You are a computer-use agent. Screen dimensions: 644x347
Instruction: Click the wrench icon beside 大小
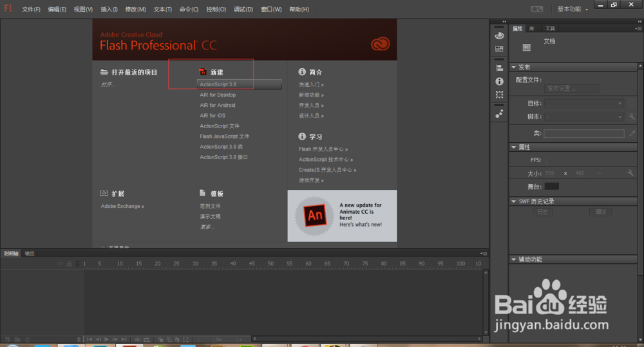(x=630, y=173)
